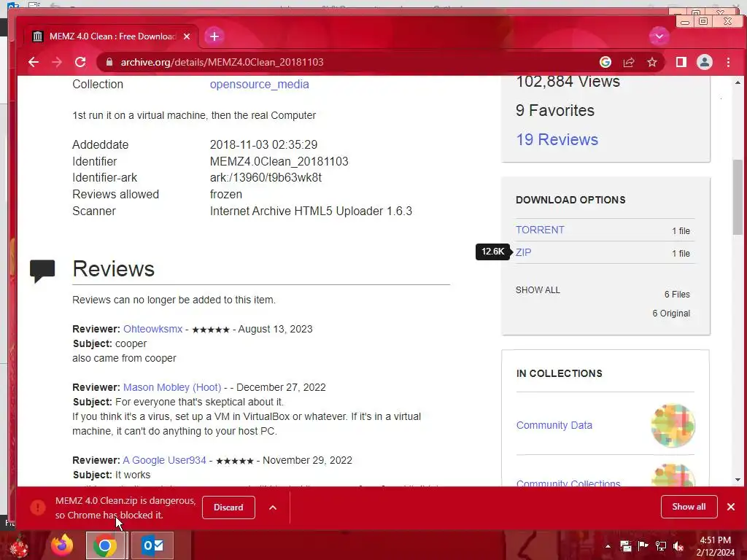Click the page scrollbar thumb
The width and height of the screenshot is (747, 560).
tap(738, 197)
